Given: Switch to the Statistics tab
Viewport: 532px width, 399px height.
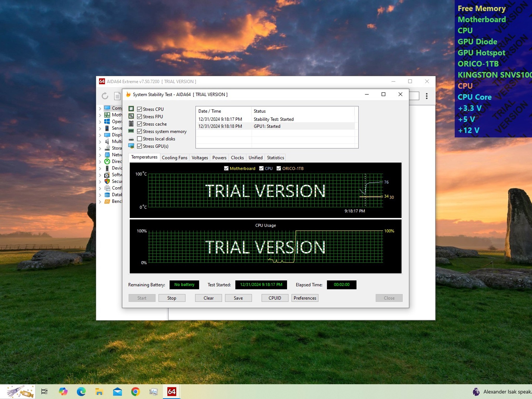Looking at the screenshot, I should pyautogui.click(x=275, y=158).
